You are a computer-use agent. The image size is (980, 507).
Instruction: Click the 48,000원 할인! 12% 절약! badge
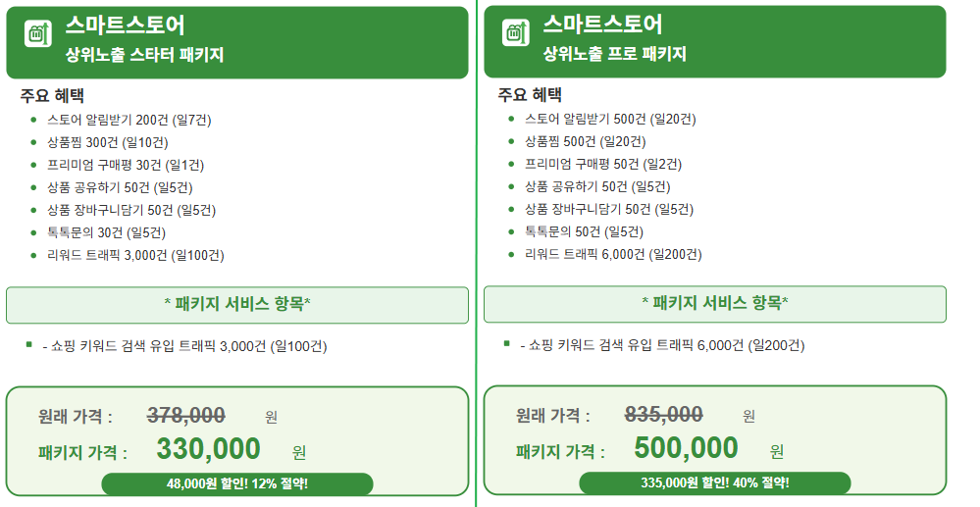pyautogui.click(x=237, y=483)
